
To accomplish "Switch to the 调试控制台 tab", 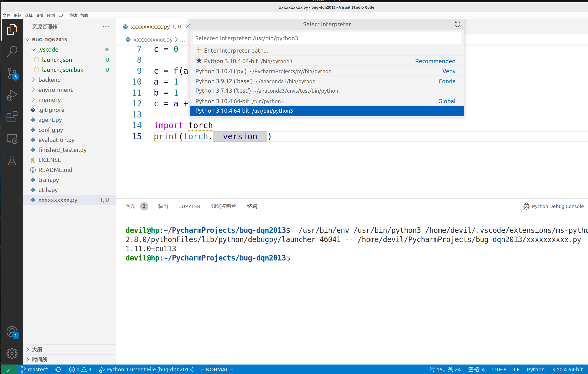I will pyautogui.click(x=224, y=206).
